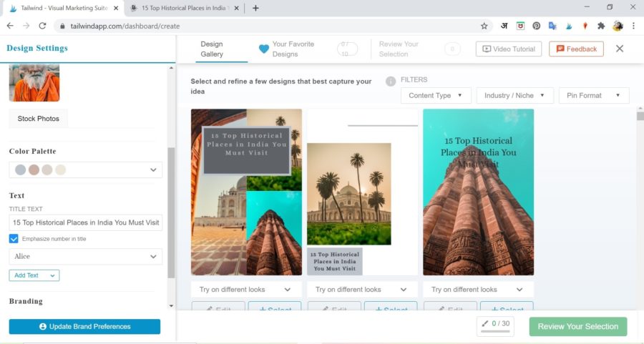Open the Industry / Niche filter

514,95
